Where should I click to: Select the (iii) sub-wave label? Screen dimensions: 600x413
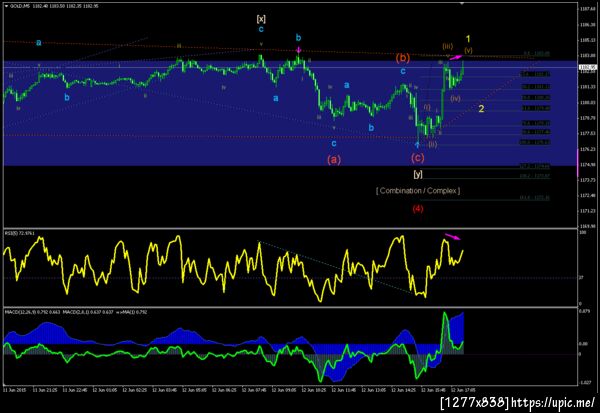point(448,46)
